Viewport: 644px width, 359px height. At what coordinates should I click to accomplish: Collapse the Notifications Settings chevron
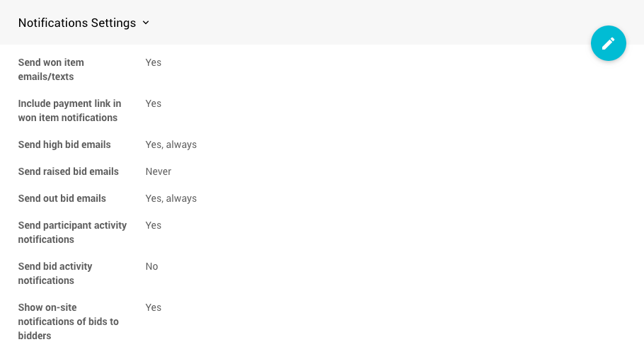[146, 23]
